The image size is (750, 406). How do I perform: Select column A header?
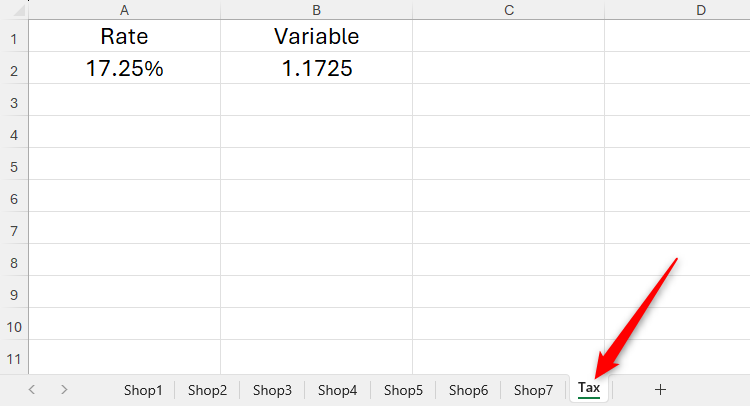pos(124,10)
